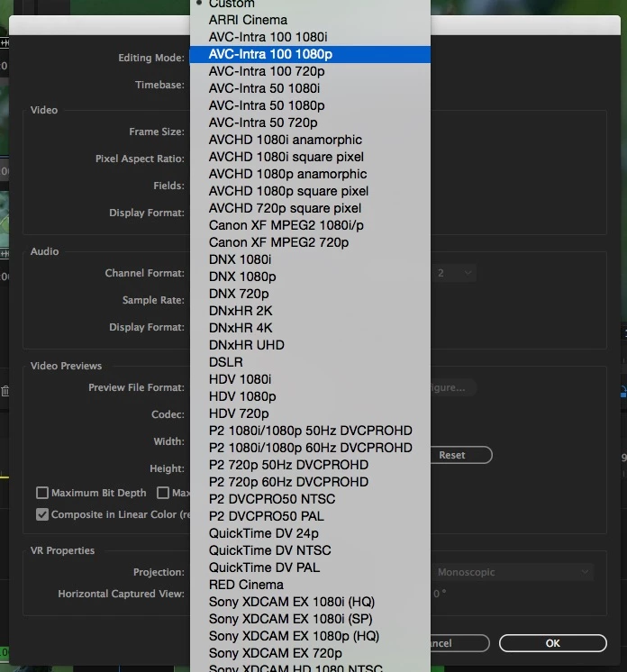Select DNxHR UHD option
This screenshot has width=627, height=672.
[x=310, y=345]
